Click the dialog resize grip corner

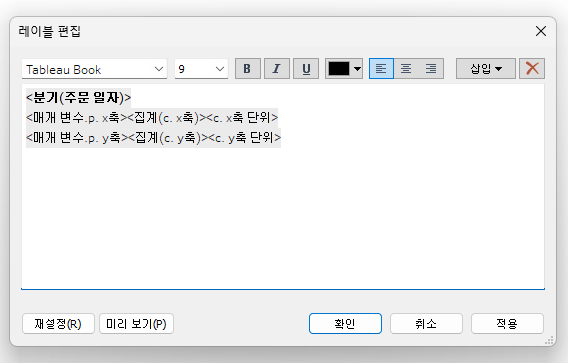coord(549,340)
